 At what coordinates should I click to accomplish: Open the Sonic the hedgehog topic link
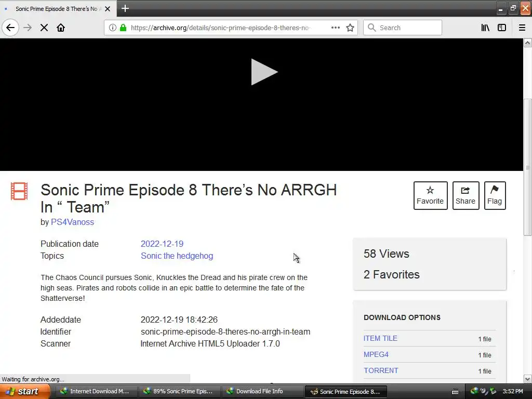click(x=177, y=256)
